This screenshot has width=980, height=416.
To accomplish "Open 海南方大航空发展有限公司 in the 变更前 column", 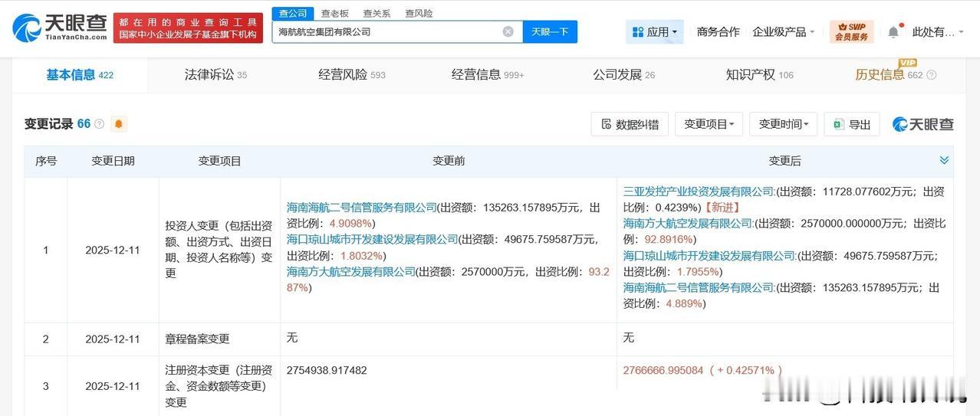I will tap(350, 271).
